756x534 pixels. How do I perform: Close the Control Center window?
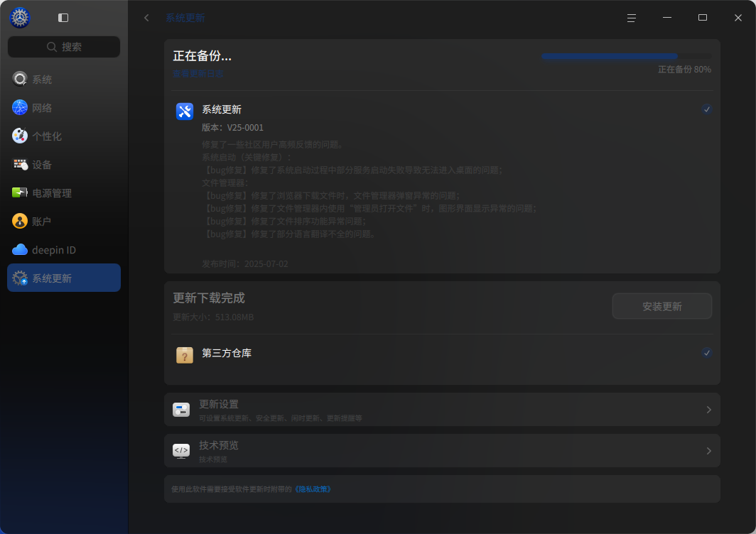pyautogui.click(x=738, y=18)
